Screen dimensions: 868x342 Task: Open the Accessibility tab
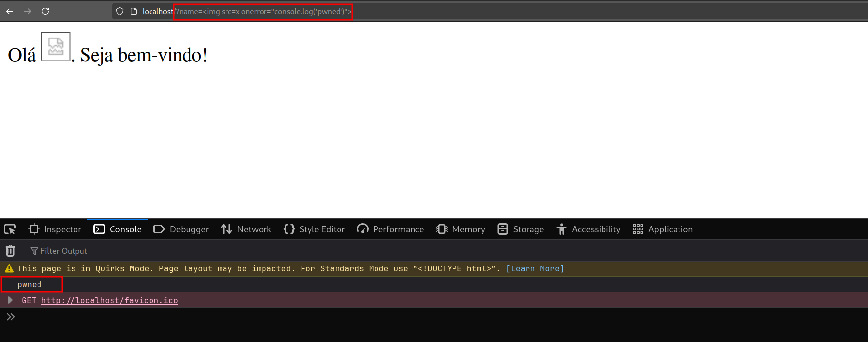[x=588, y=229]
